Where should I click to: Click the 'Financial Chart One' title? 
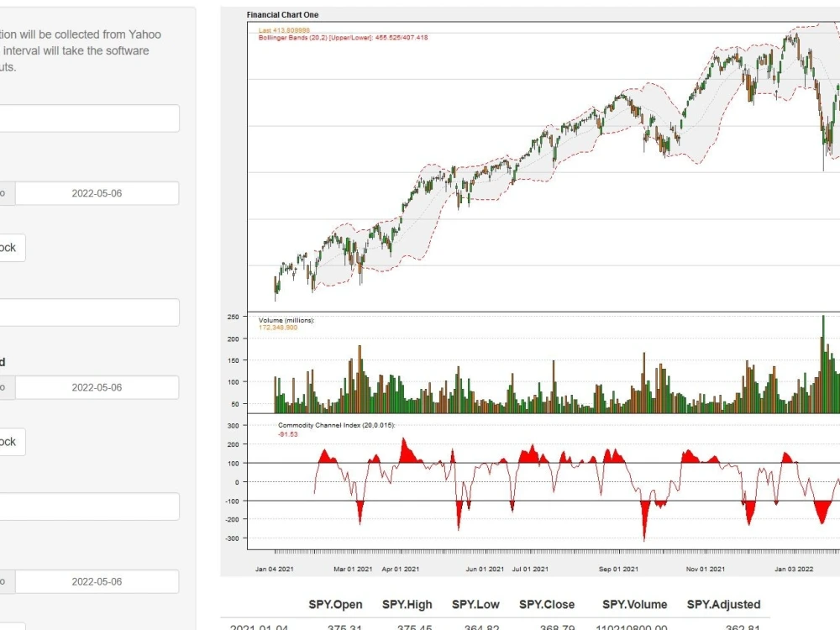(x=282, y=15)
